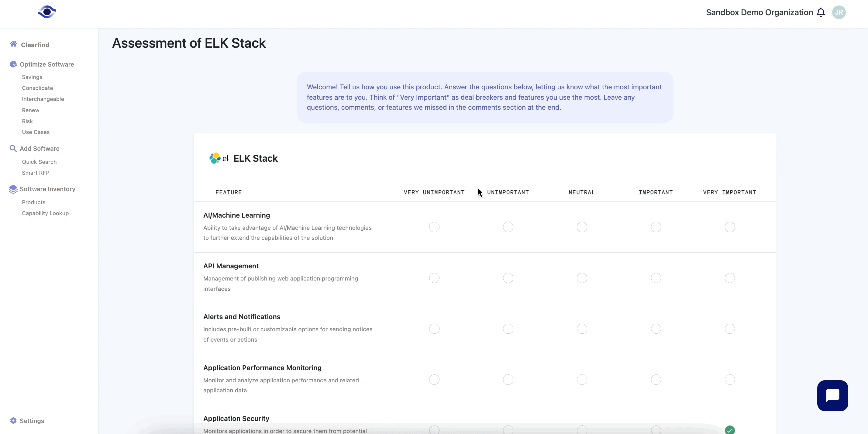
Task: Click the API Management feature title
Action: [x=231, y=266]
